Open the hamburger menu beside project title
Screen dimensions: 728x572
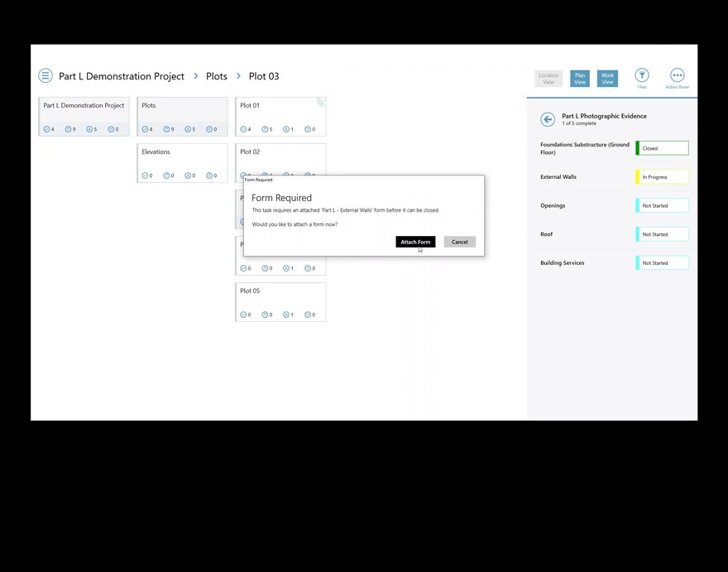pyautogui.click(x=45, y=76)
